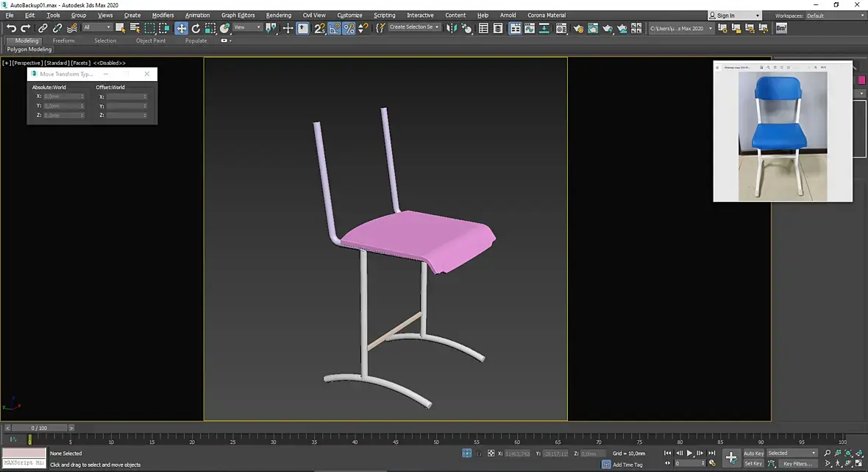Image resolution: width=868 pixels, height=472 pixels.
Task: Click the Select and Link icon
Action: pos(43,28)
